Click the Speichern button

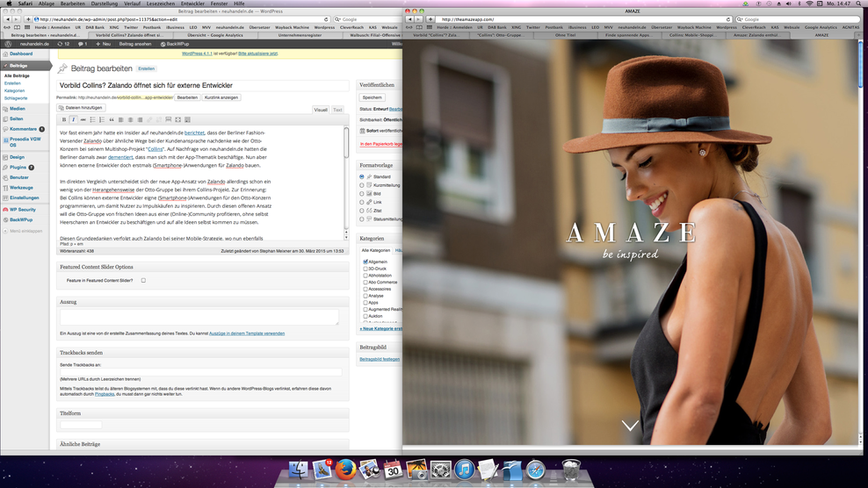pos(372,97)
